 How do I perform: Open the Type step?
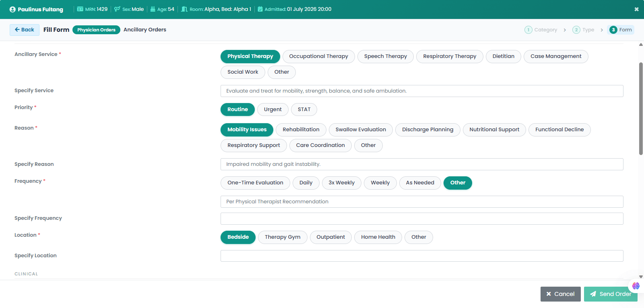point(583,30)
